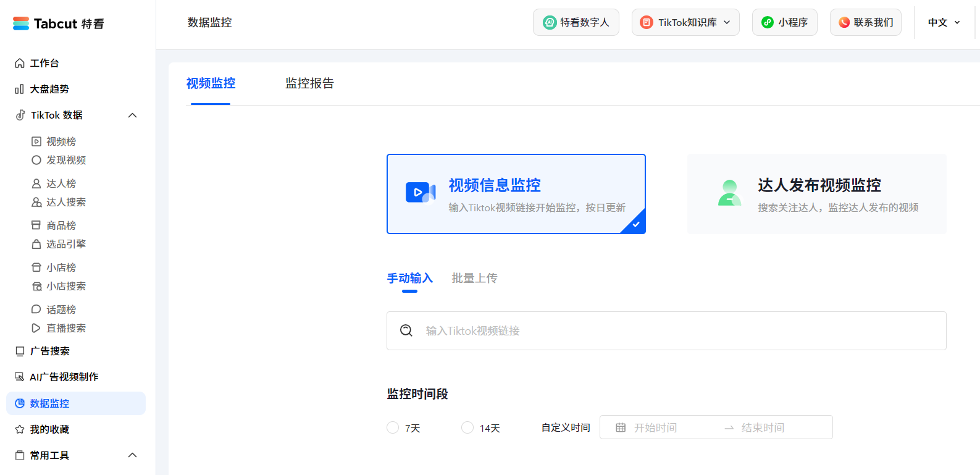The width and height of the screenshot is (980, 475).
Task: Select the 14天 radio option
Action: pos(467,427)
